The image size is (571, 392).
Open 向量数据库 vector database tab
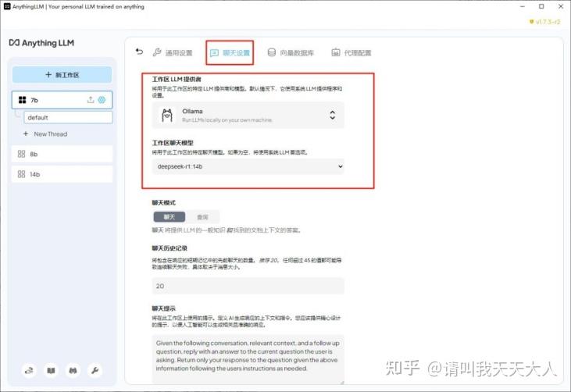pos(291,53)
